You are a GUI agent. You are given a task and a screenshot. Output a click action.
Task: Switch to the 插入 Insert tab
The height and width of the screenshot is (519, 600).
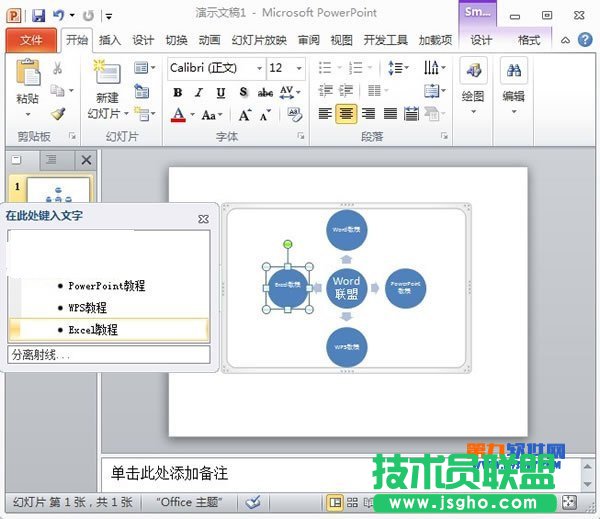click(x=110, y=40)
